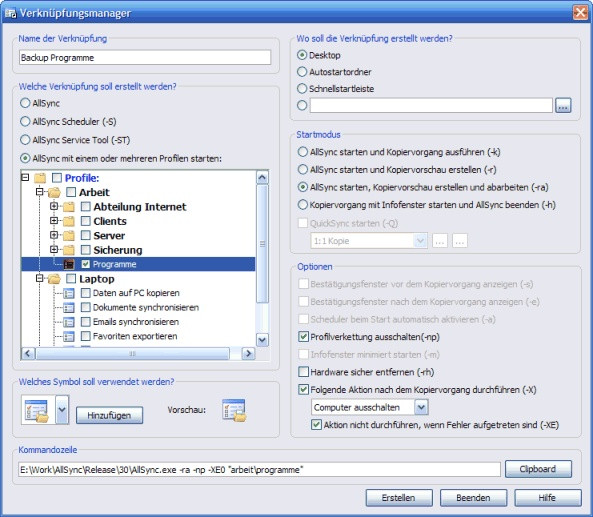593x517 pixels.
Task: Click the Dokumente synchronisieren profile icon
Action: pos(69,307)
